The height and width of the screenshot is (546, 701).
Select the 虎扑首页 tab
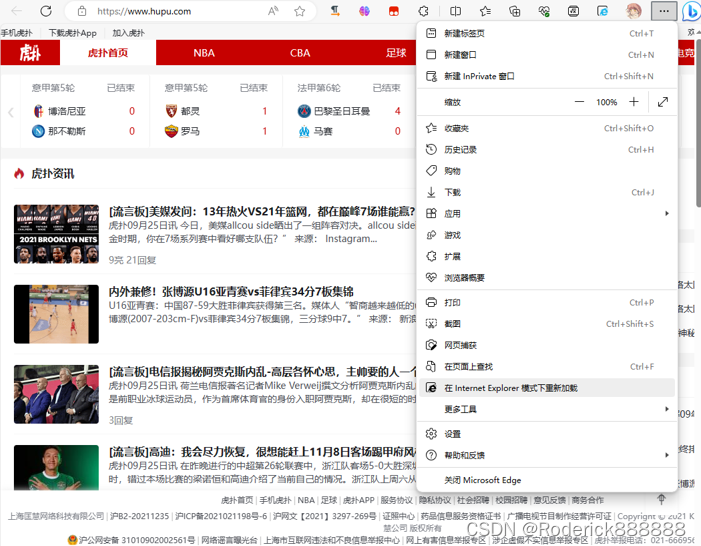pos(108,53)
